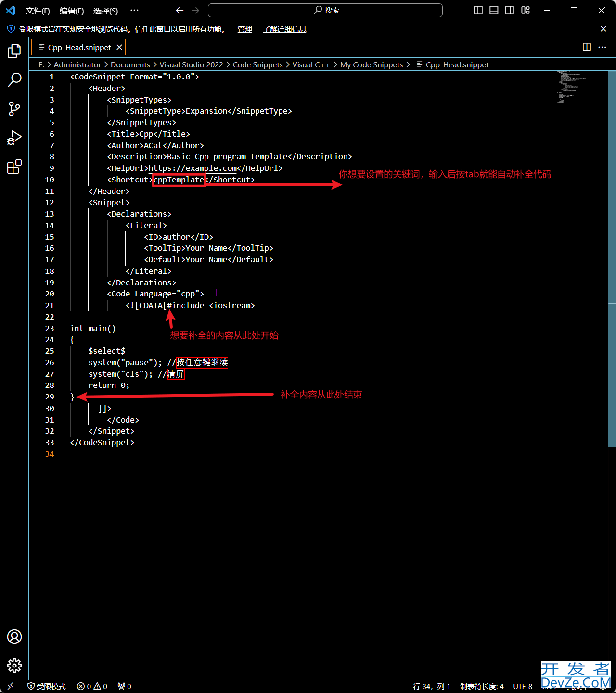Image resolution: width=616 pixels, height=693 pixels.
Task: Open the Administrator breadcrumb segment
Action: click(77, 64)
